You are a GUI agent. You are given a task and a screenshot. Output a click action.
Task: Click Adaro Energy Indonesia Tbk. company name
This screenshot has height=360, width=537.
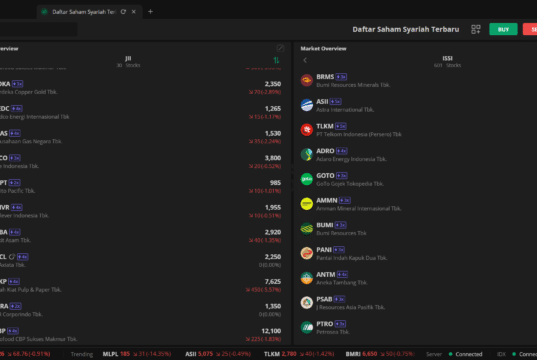(x=351, y=159)
